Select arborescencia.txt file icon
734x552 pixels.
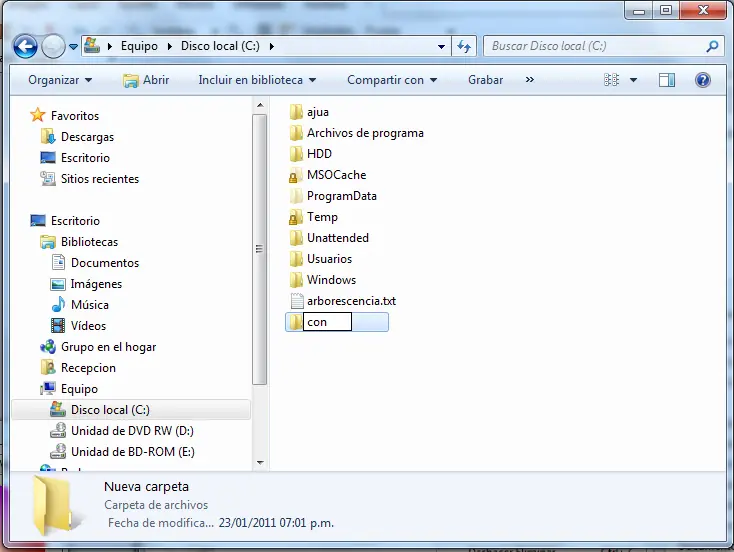tap(296, 301)
